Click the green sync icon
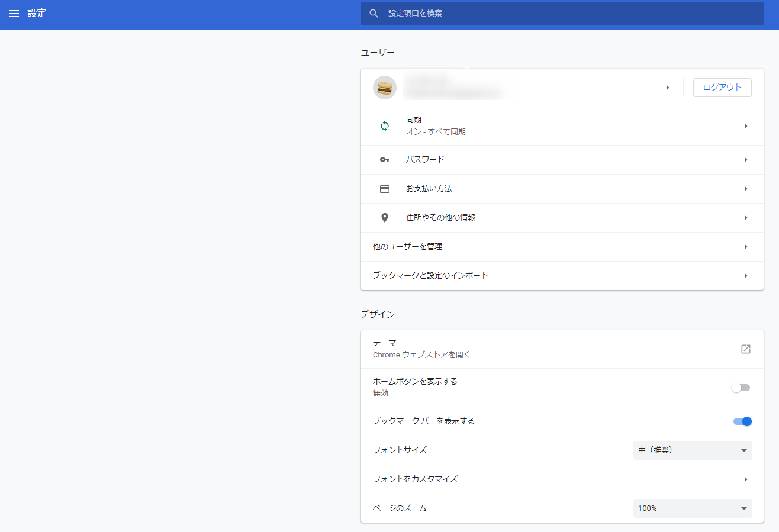Image resolution: width=779 pixels, height=532 pixels. 385,126
